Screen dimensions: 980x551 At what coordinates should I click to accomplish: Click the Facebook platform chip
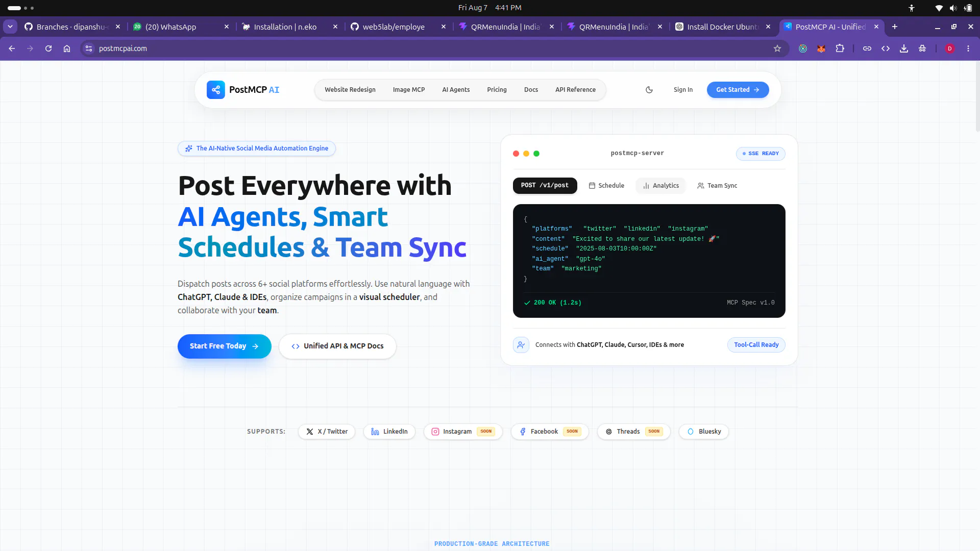550,432
